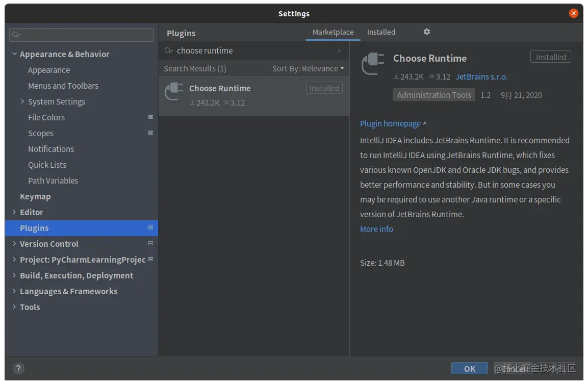588x385 pixels.
Task: Collapse the Appearance & Behavior section
Action: coord(14,54)
